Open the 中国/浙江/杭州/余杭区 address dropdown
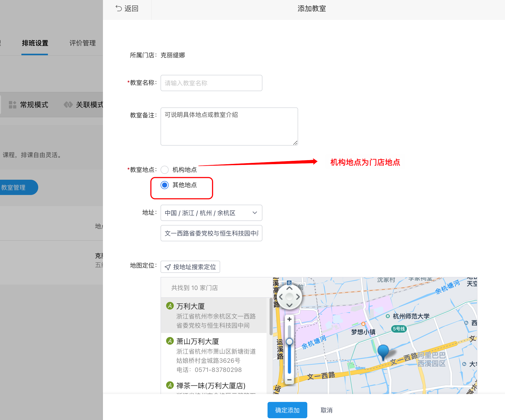Viewport: 505px width, 420px height. click(x=211, y=213)
